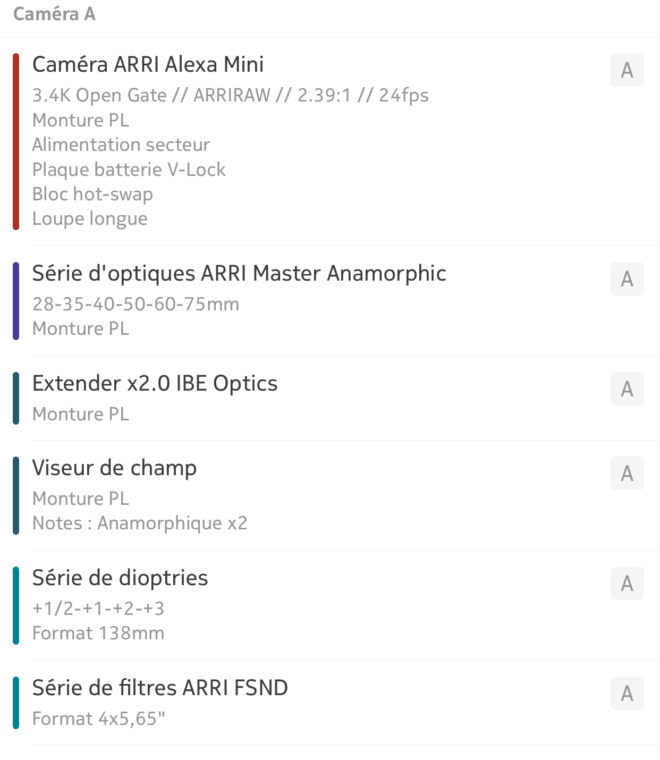Click the A badge beside Caméra ARRI Alexa Mini
The width and height of the screenshot is (660, 760).
click(x=627, y=70)
